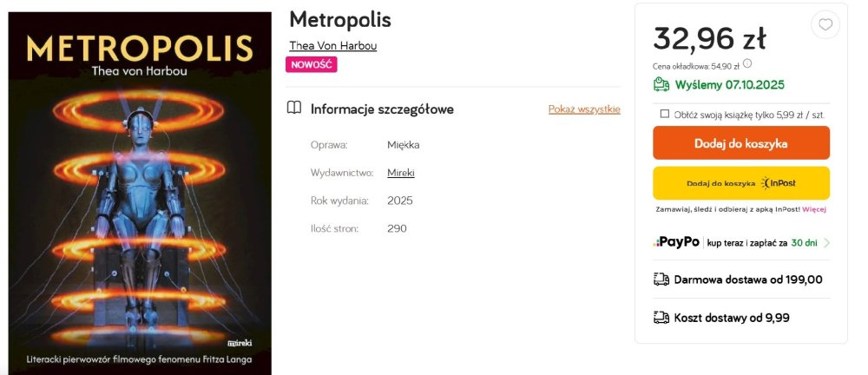Image resolution: width=868 pixels, height=375 pixels.
Task: Click open book icon by Informacje szczegółowe
Action: click(295, 109)
